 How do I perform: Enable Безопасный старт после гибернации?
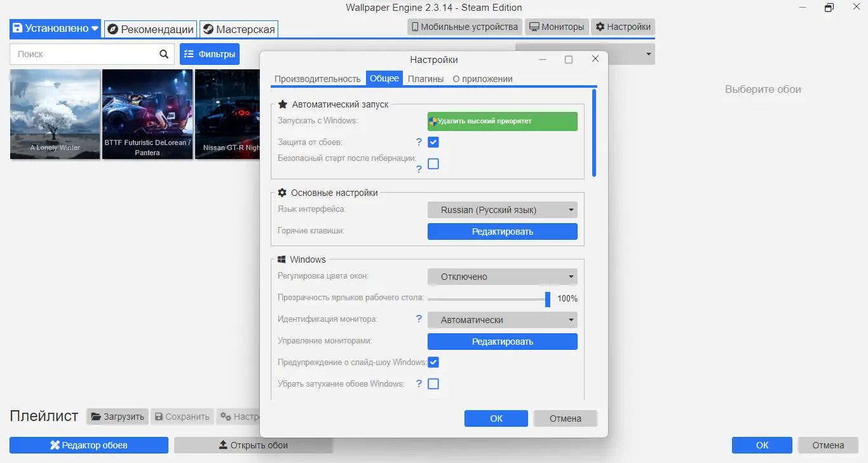coord(433,163)
